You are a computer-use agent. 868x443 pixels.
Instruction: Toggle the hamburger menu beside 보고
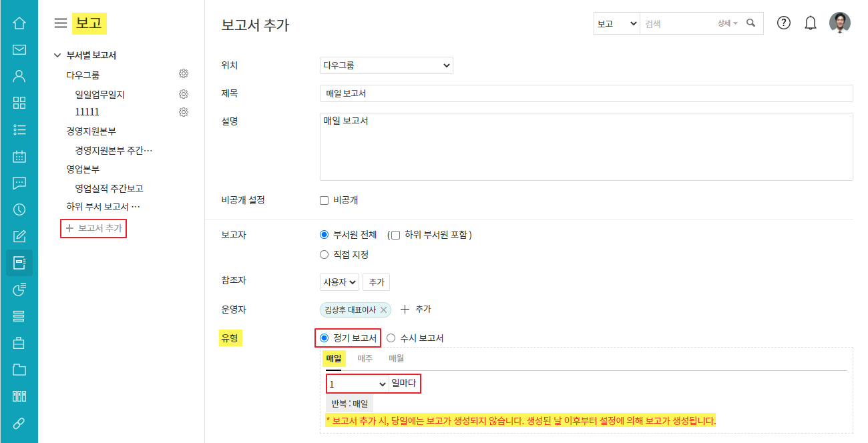61,23
